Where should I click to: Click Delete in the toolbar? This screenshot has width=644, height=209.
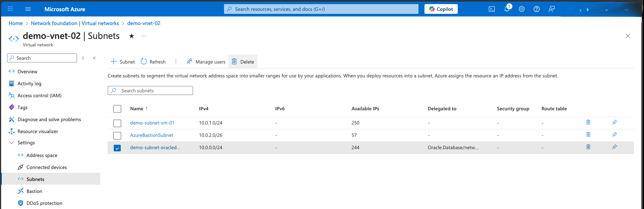[x=243, y=62]
